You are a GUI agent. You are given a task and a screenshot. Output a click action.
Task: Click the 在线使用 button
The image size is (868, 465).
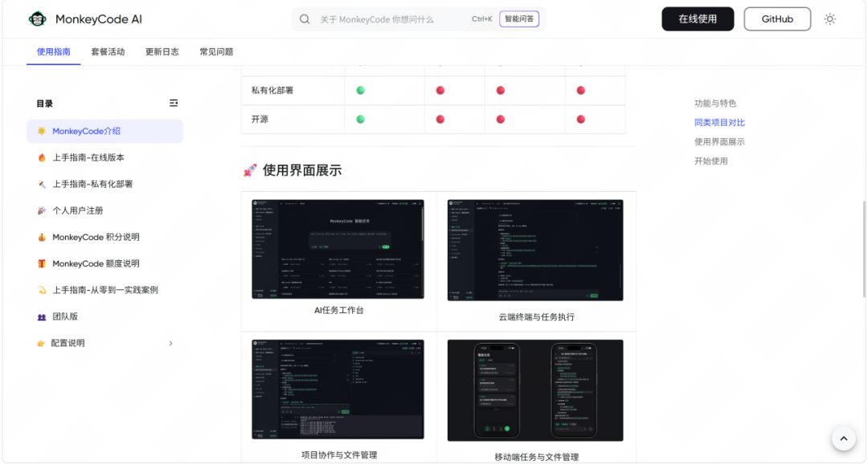(698, 18)
